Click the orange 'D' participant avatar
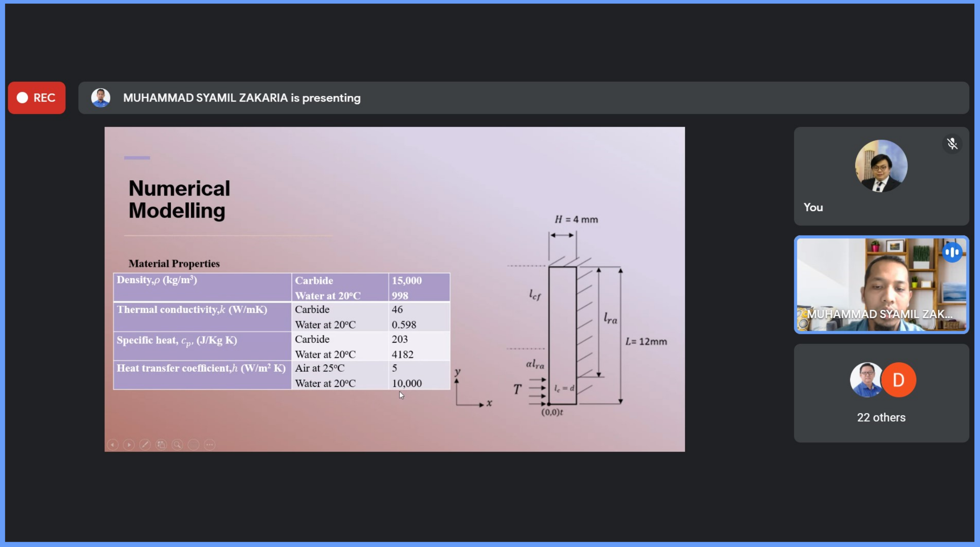 click(x=899, y=380)
